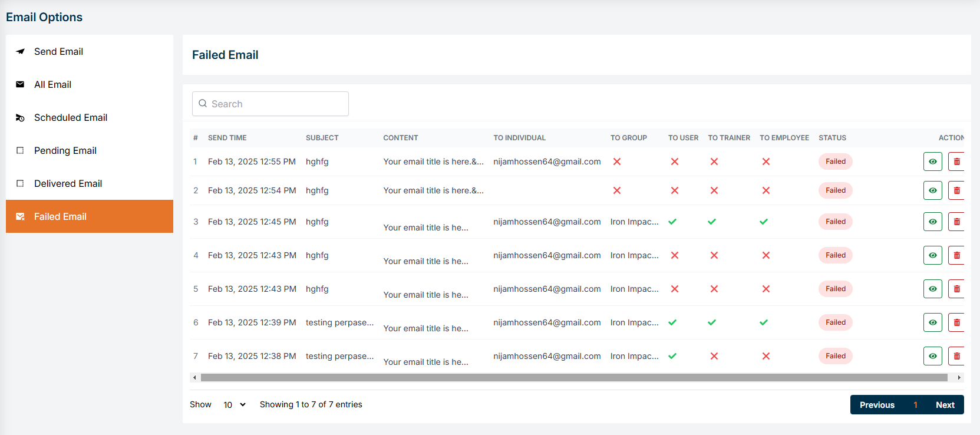Click the magnifier icon in search box
This screenshot has width=980, height=435.
tap(203, 104)
